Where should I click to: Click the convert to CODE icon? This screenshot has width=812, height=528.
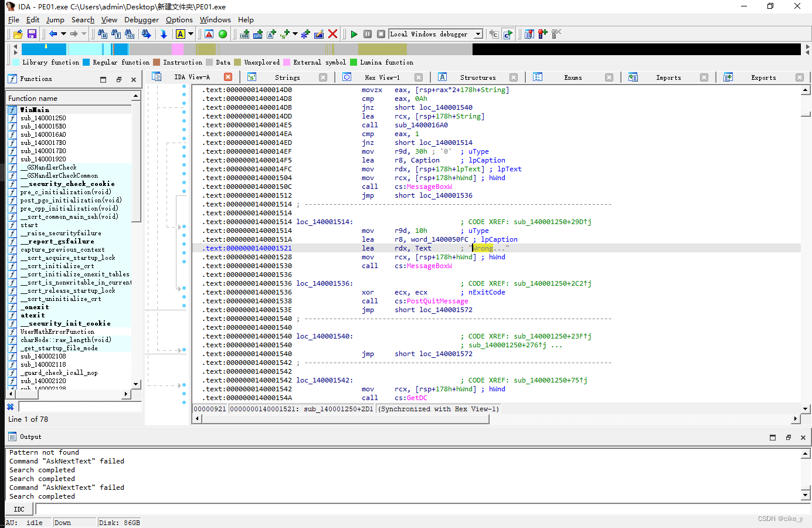[244, 34]
